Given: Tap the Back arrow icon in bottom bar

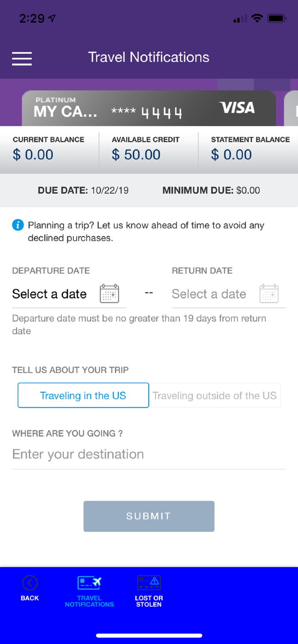Looking at the screenshot, I should (29, 583).
